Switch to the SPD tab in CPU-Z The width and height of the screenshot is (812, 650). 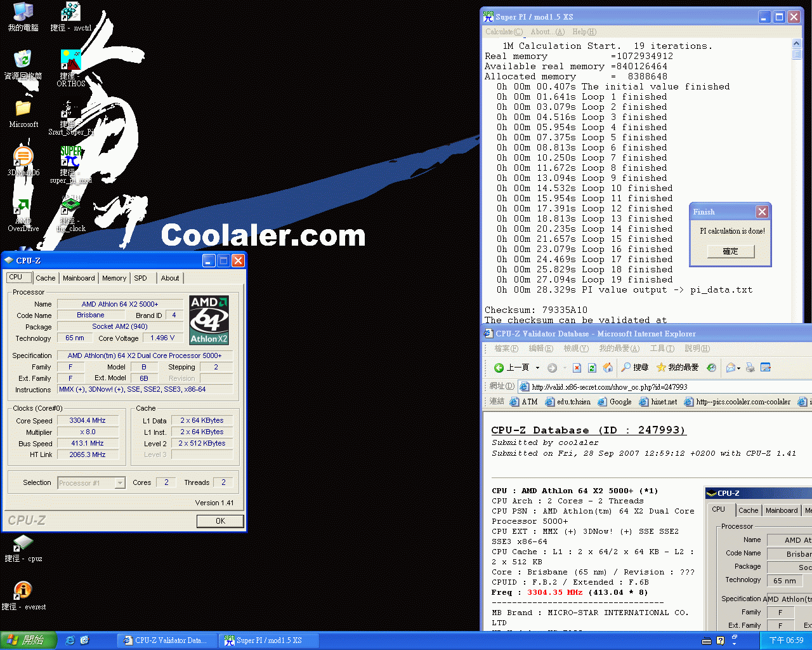140,278
